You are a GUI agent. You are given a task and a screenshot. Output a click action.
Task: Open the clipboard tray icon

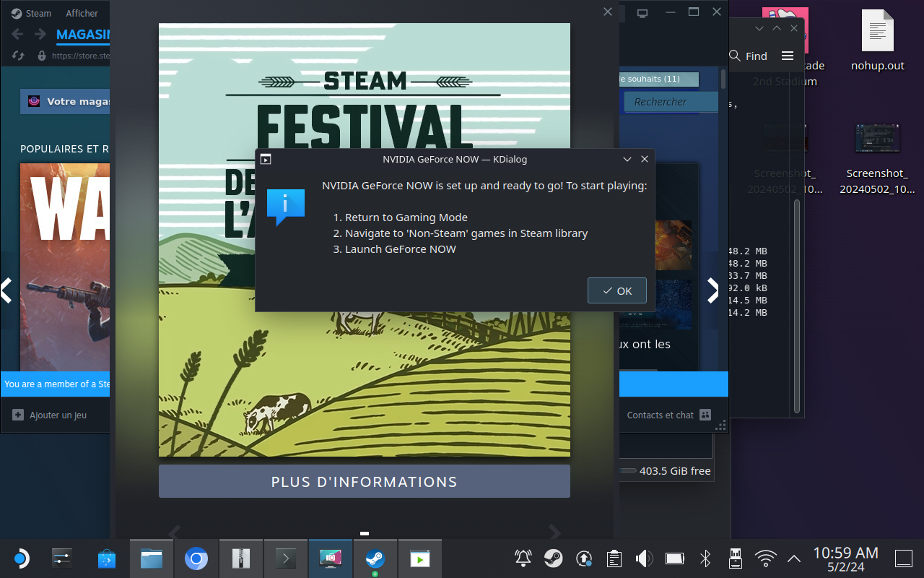[x=614, y=558]
